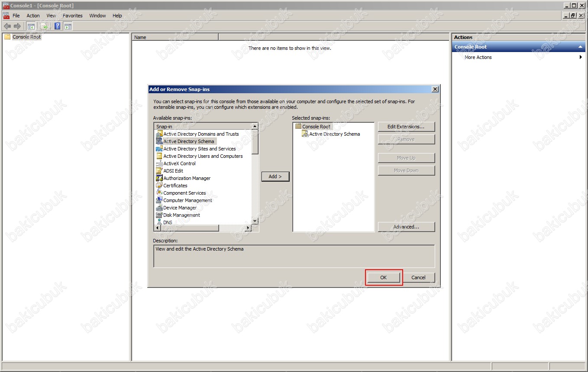The height and width of the screenshot is (372, 588).
Task: Select the Computer Management snap-in icon
Action: pos(159,200)
